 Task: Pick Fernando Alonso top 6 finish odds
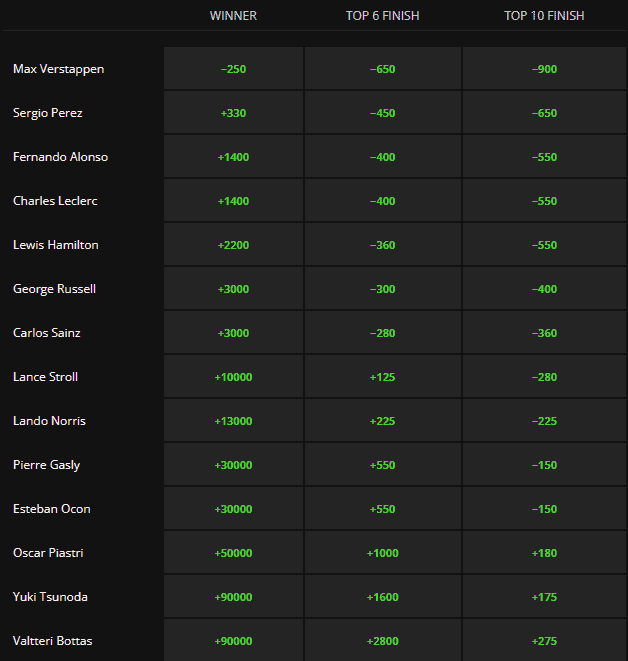coord(383,157)
